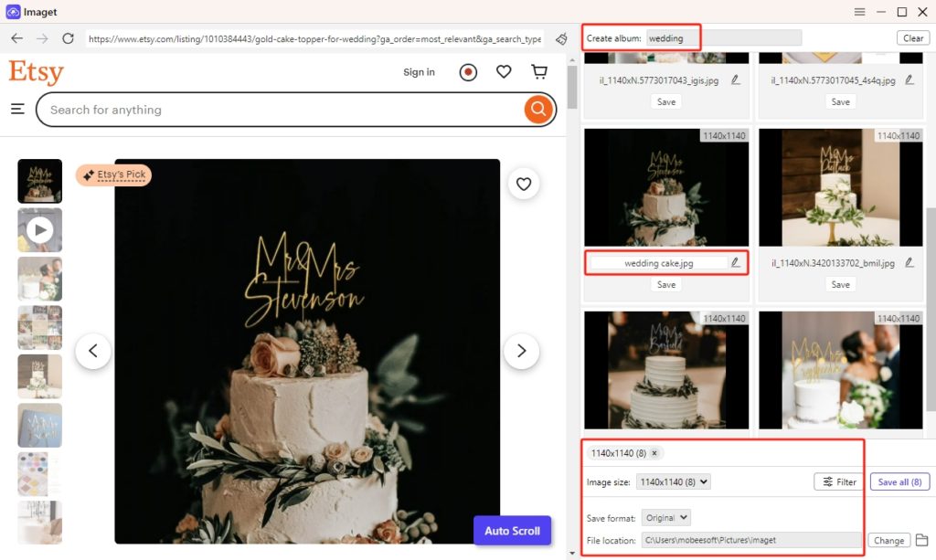Open the Filter options in the download panel

(836, 481)
